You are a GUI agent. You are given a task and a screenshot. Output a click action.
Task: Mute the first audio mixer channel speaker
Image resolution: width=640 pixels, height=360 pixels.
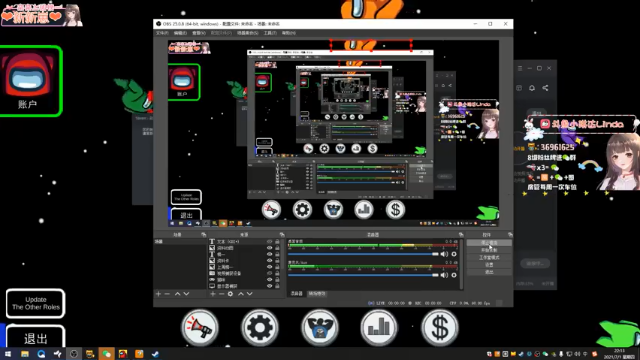444,254
